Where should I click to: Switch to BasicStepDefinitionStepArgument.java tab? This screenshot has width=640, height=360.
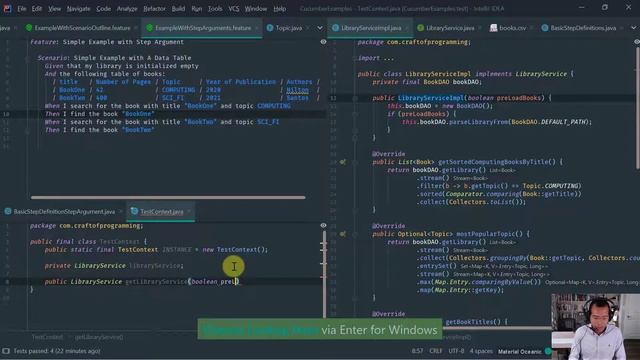pyautogui.click(x=64, y=212)
